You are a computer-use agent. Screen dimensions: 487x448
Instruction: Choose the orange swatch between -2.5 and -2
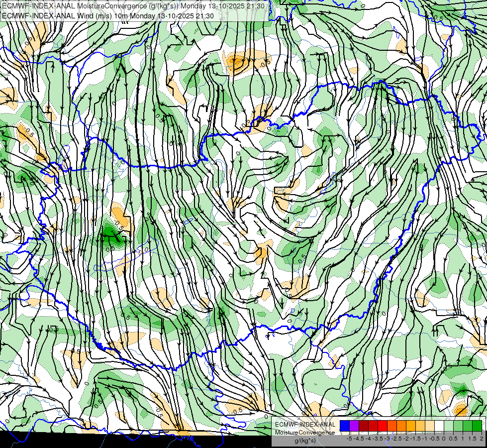(x=401, y=426)
